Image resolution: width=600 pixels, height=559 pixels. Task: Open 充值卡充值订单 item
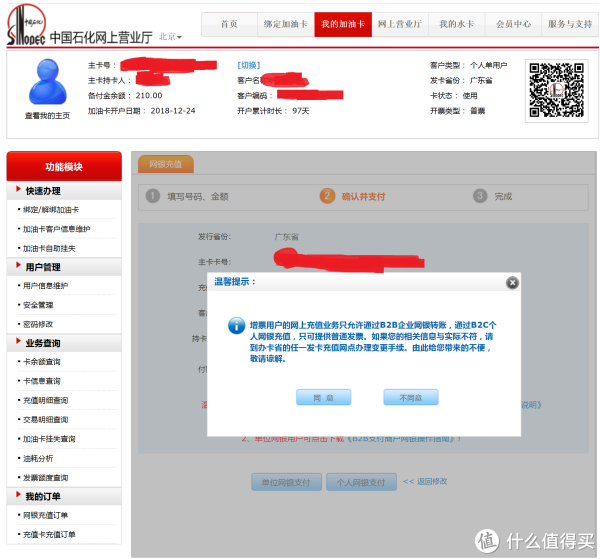[x=49, y=535]
